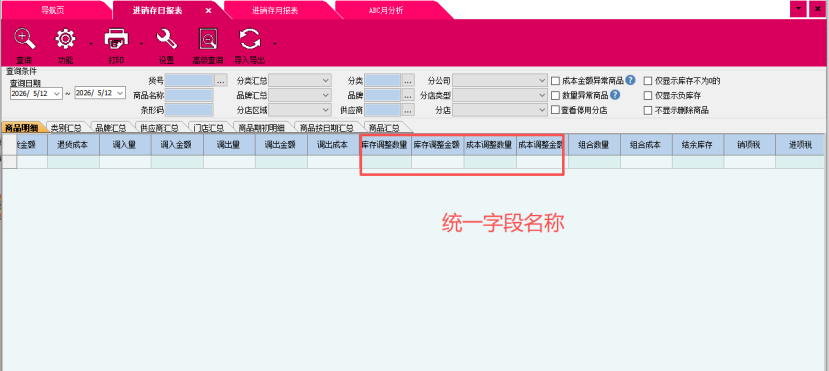Click the 组合数量 column header
Viewport: 829px width, 371px height.
pyautogui.click(x=594, y=145)
